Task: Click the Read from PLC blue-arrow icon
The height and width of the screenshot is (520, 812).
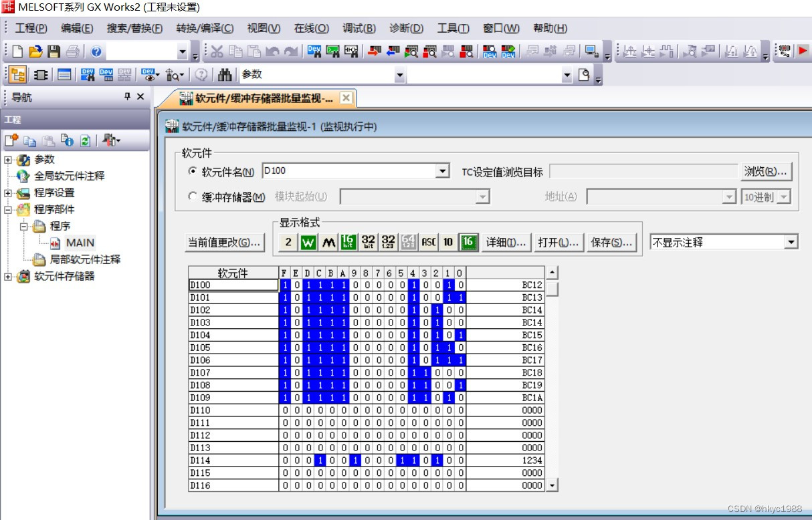Action: click(x=393, y=51)
